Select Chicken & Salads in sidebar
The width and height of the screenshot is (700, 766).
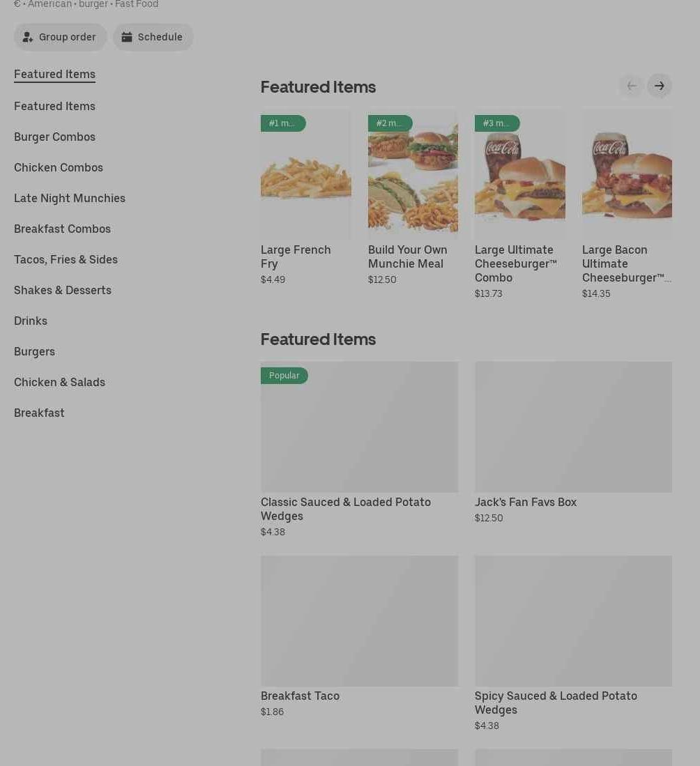pyautogui.click(x=59, y=382)
